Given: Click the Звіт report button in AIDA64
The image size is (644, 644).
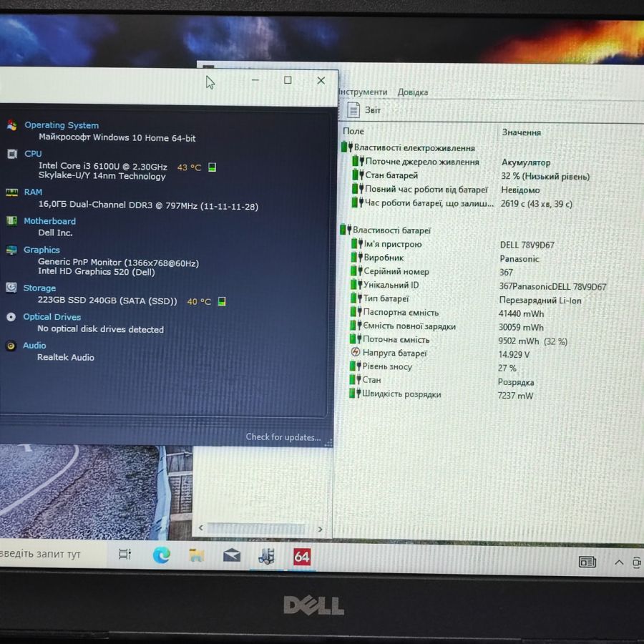Looking at the screenshot, I should pos(364,109).
